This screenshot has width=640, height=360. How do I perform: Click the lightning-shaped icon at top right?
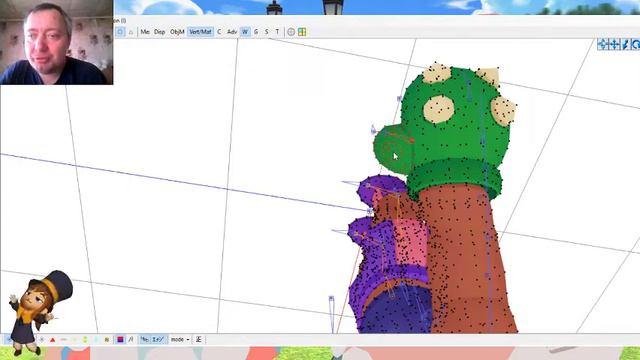(x=625, y=44)
